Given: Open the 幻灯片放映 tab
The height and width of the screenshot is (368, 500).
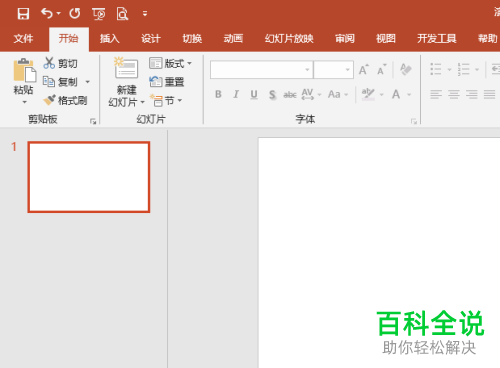Looking at the screenshot, I should 289,39.
